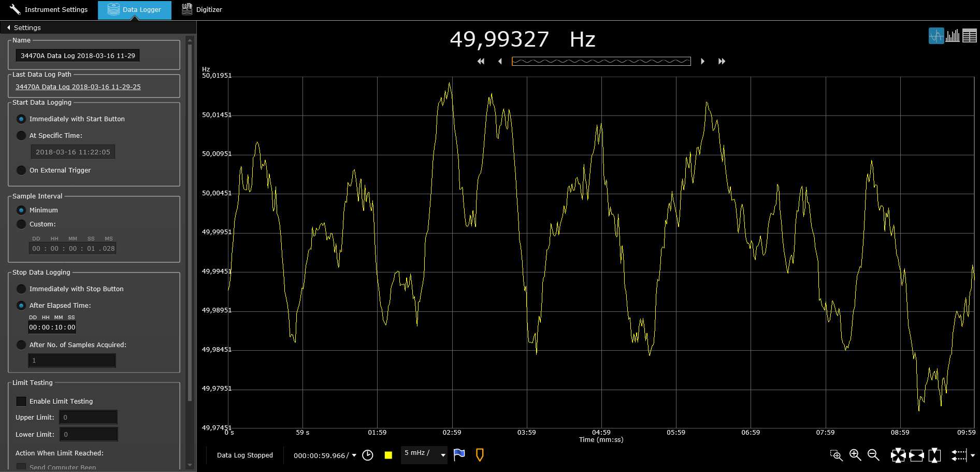
Task: Select On External Trigger option
Action: [21, 170]
